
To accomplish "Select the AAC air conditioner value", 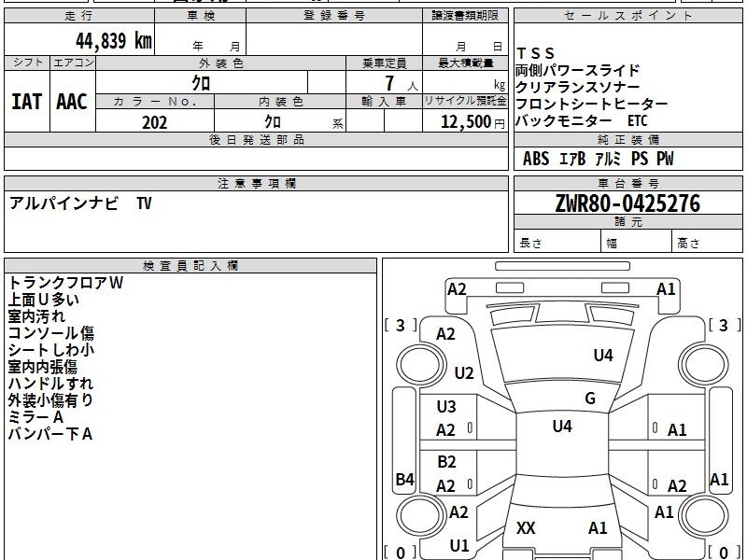I will pos(72,102).
